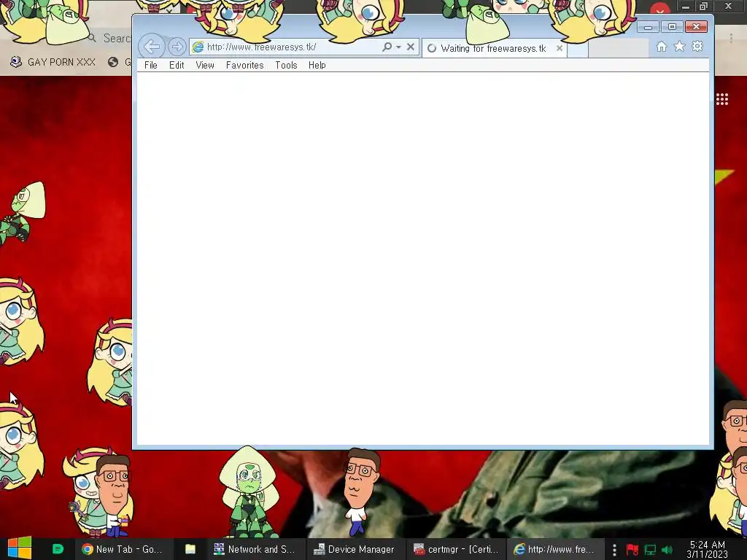Go back in Internet Explorer
Screen dimensions: 747x560
(152, 47)
